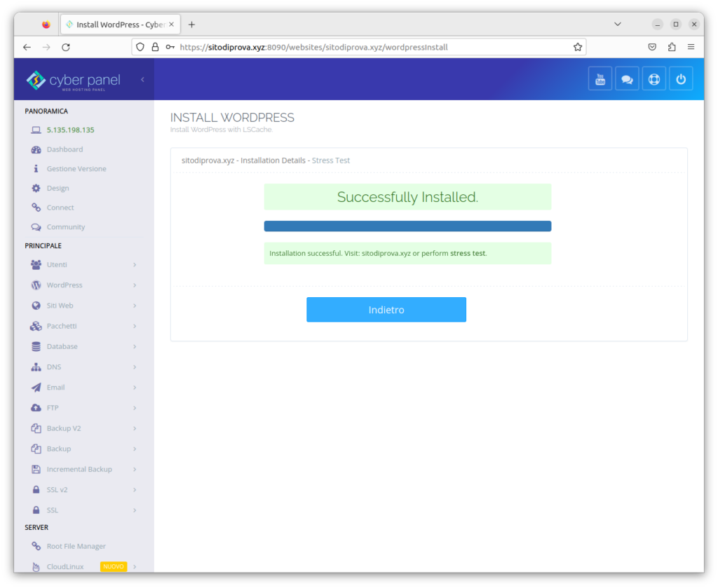This screenshot has width=718, height=588.
Task: Click the stress test link in success message
Action: click(468, 254)
